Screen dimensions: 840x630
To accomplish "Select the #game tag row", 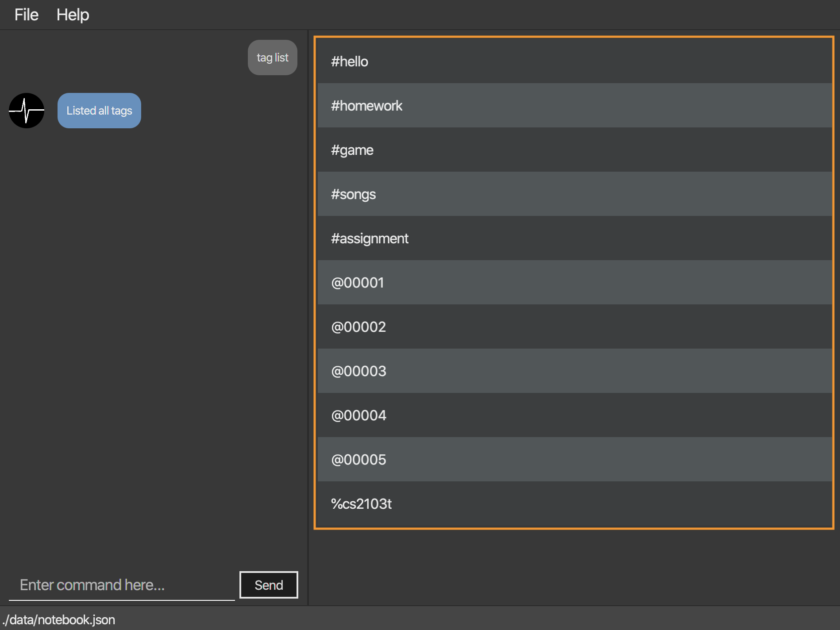I will (574, 150).
